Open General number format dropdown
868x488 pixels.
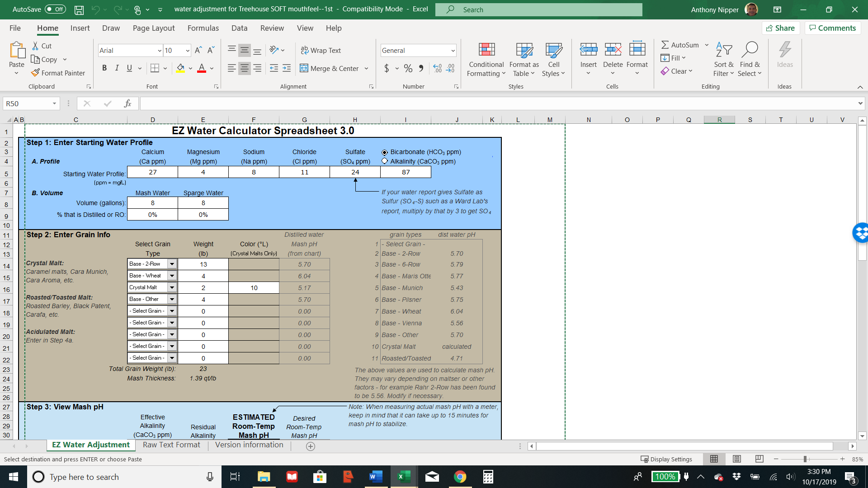coord(453,51)
